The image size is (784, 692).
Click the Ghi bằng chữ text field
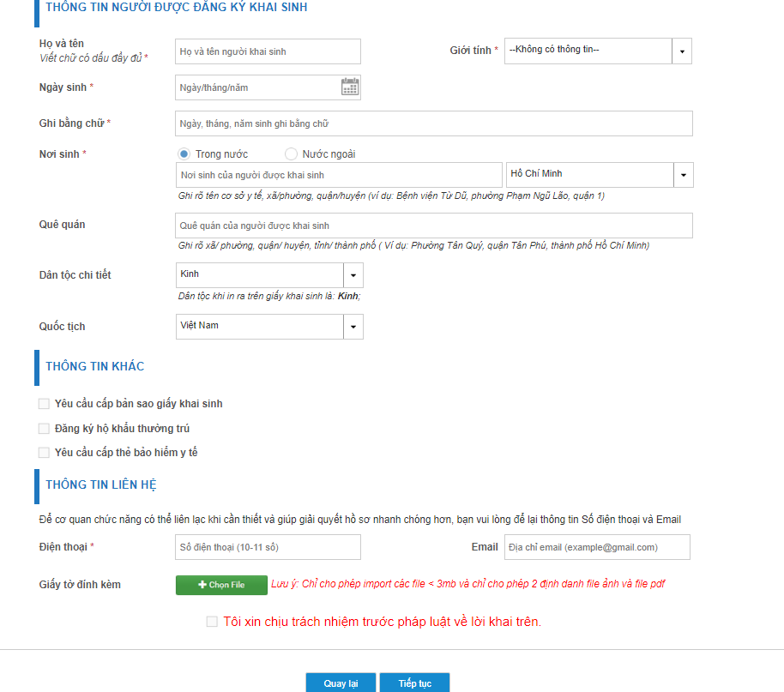pyautogui.click(x=433, y=123)
